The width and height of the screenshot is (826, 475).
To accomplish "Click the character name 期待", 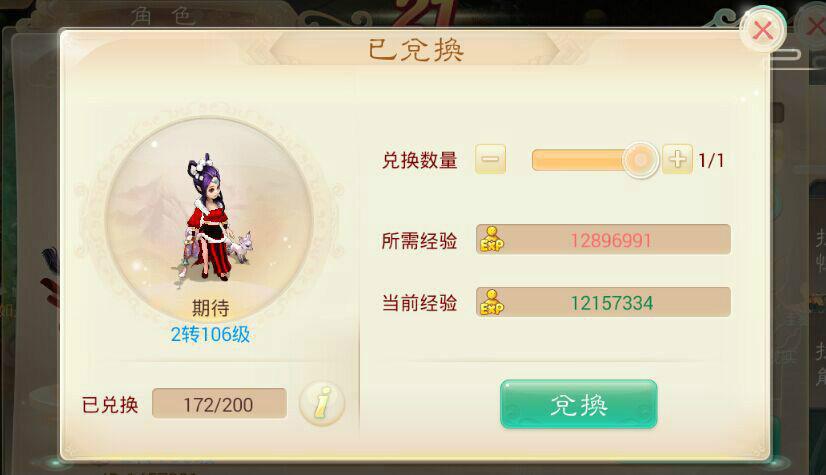I will click(x=211, y=308).
